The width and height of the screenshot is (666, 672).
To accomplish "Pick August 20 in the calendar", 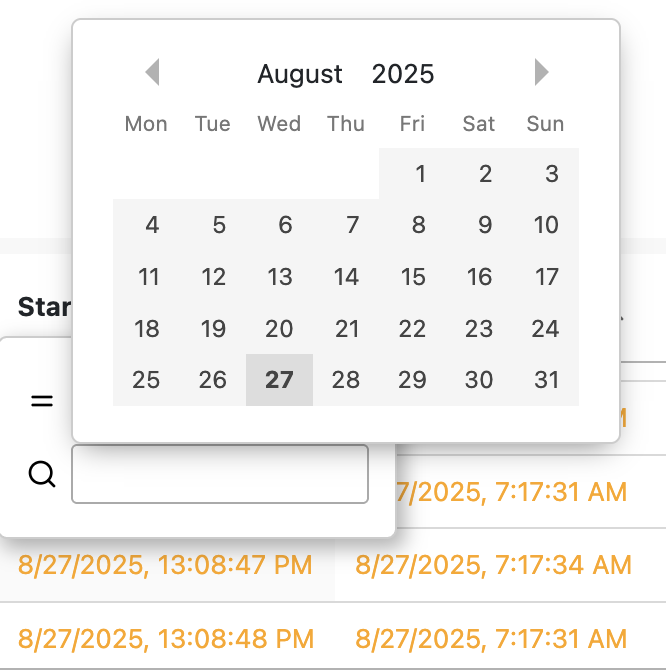I will 279,329.
